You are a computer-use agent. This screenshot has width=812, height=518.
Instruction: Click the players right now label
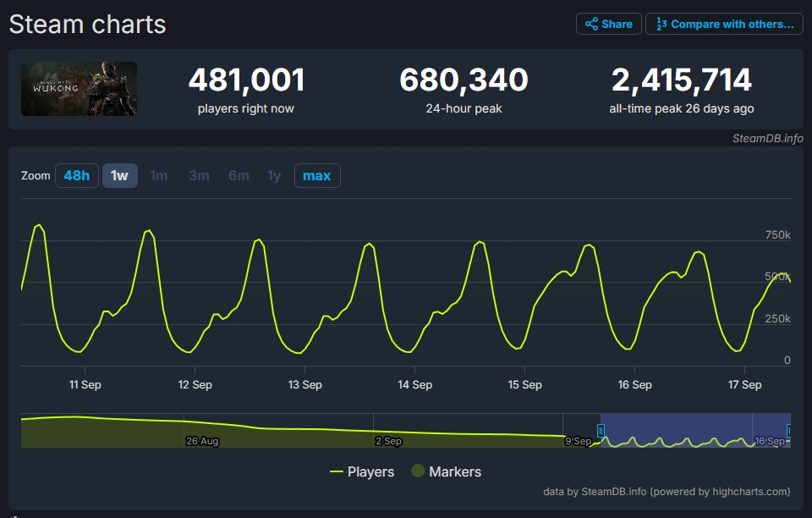246,109
